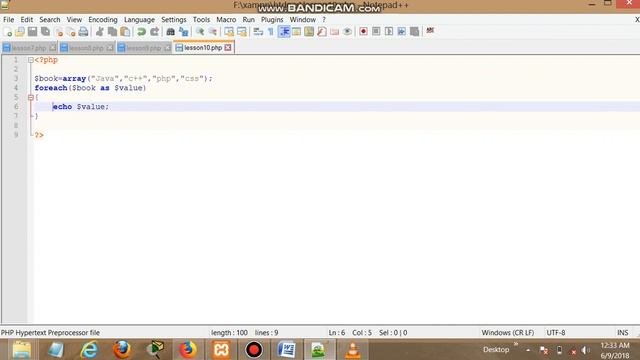Click the Print icon in toolbar
The height and width of the screenshot is (360, 640).
[83, 31]
